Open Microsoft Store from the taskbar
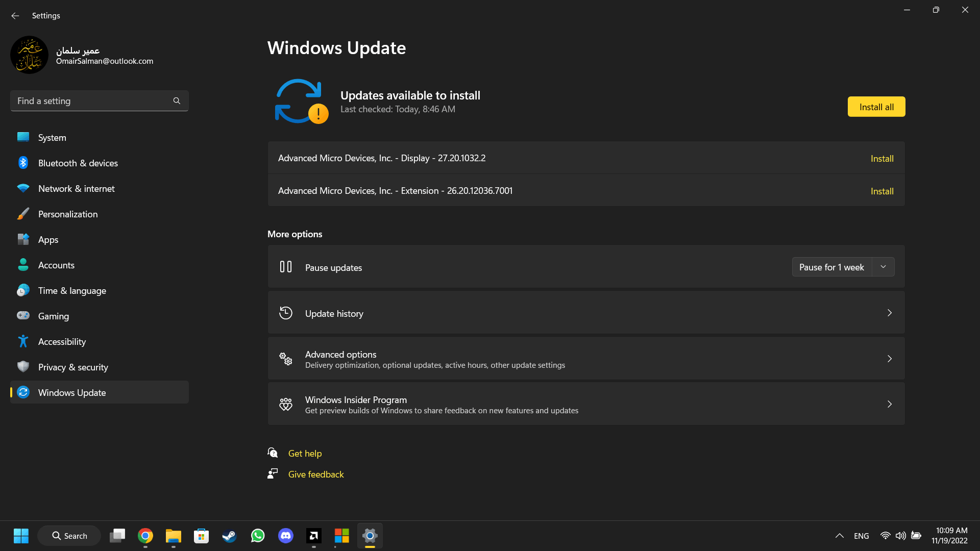This screenshot has height=551, width=980. (x=201, y=536)
